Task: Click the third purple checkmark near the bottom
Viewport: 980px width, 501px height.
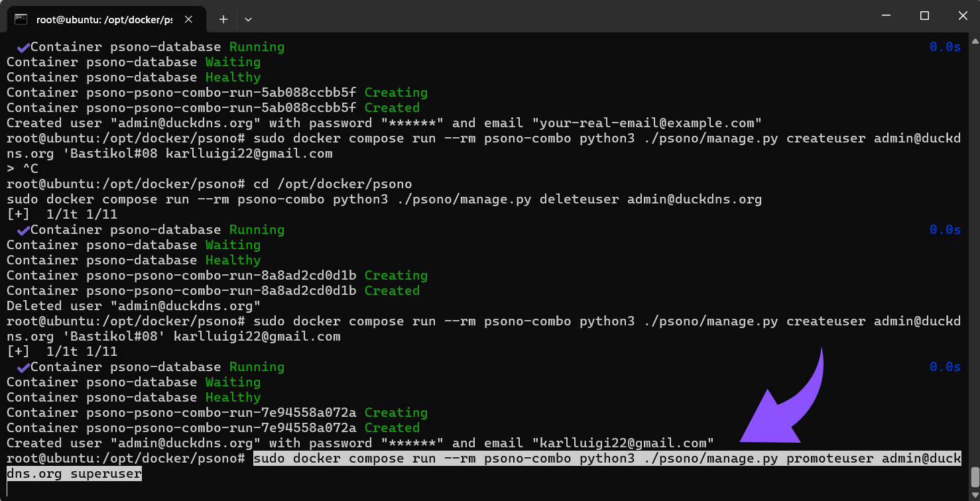Action: point(23,367)
